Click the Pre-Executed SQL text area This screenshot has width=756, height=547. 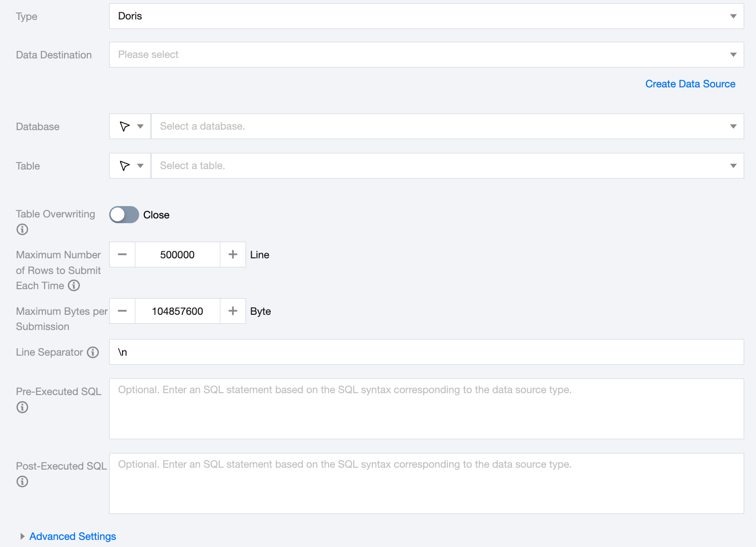pos(426,408)
